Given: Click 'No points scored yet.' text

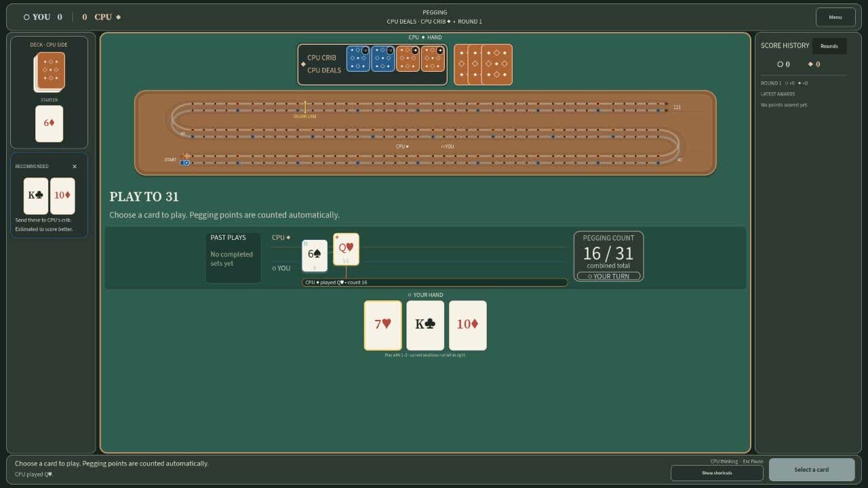Looking at the screenshot, I should [x=785, y=105].
